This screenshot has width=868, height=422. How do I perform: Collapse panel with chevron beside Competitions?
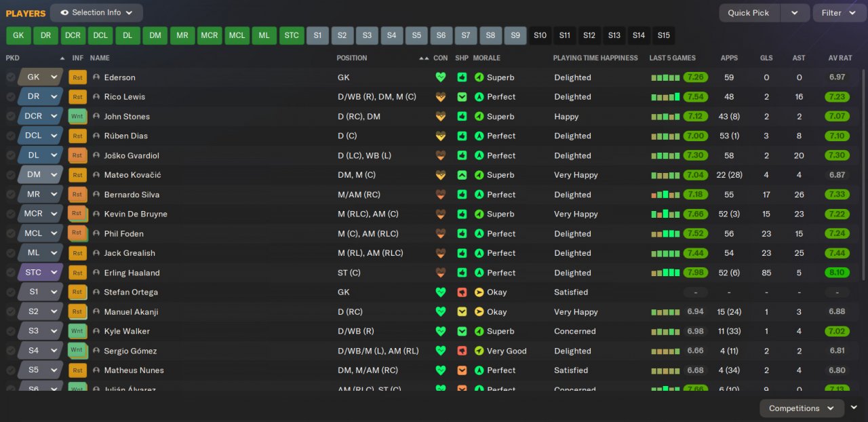[x=854, y=408]
